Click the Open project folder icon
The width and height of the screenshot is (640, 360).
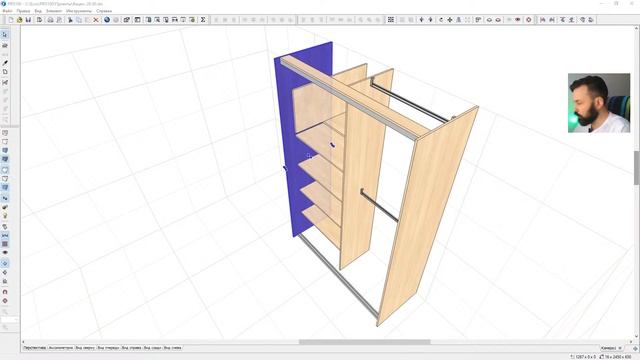(20, 20)
